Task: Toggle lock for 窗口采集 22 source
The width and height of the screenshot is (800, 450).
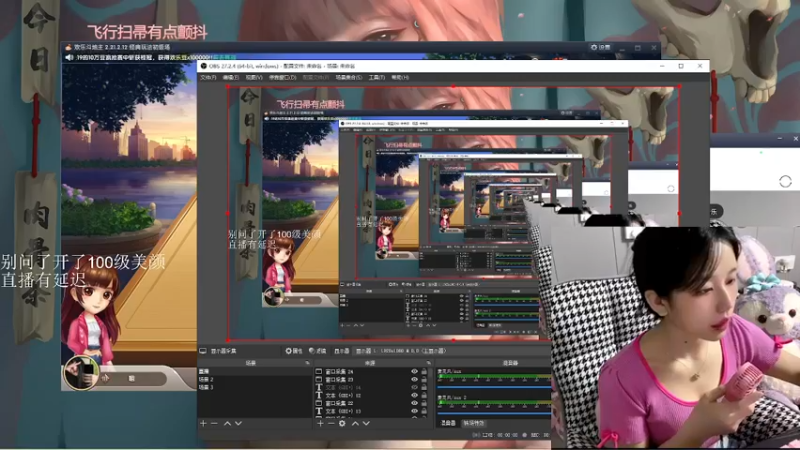Action: 424,403
